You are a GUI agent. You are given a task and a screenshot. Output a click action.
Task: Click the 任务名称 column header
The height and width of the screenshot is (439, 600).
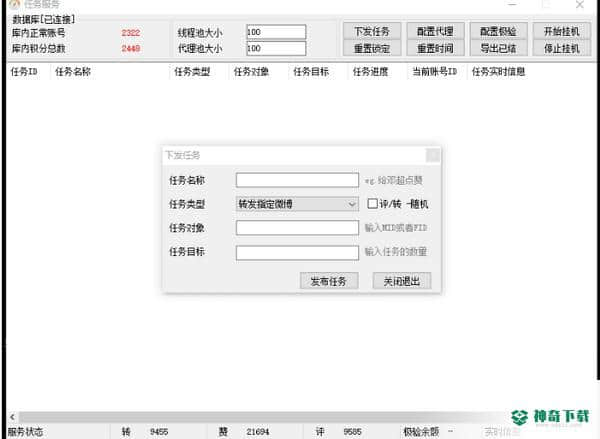[73, 72]
